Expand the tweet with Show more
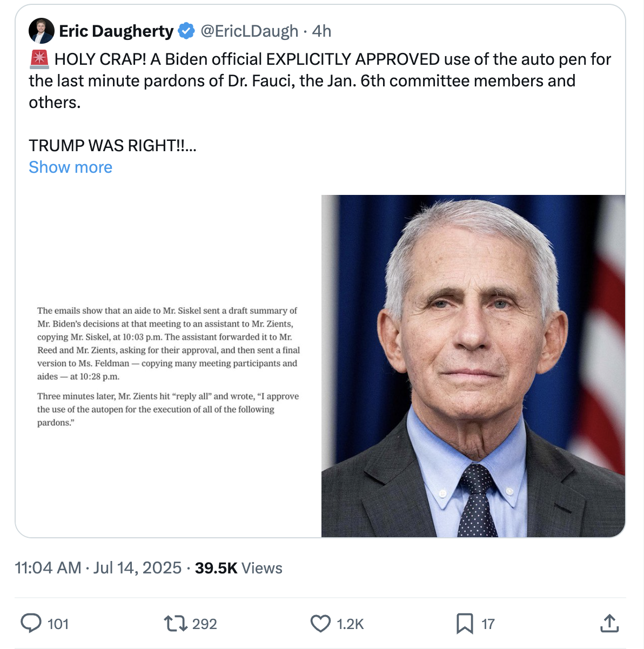The height and width of the screenshot is (649, 644). click(70, 167)
